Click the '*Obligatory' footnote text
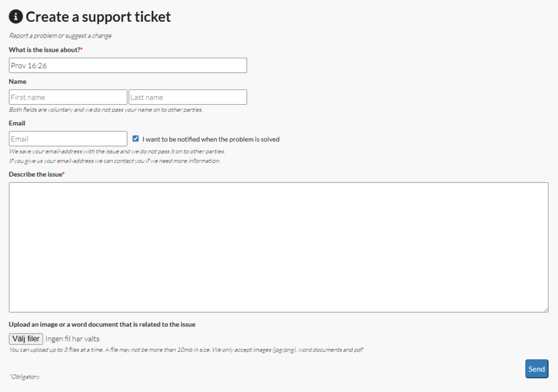 (25, 377)
